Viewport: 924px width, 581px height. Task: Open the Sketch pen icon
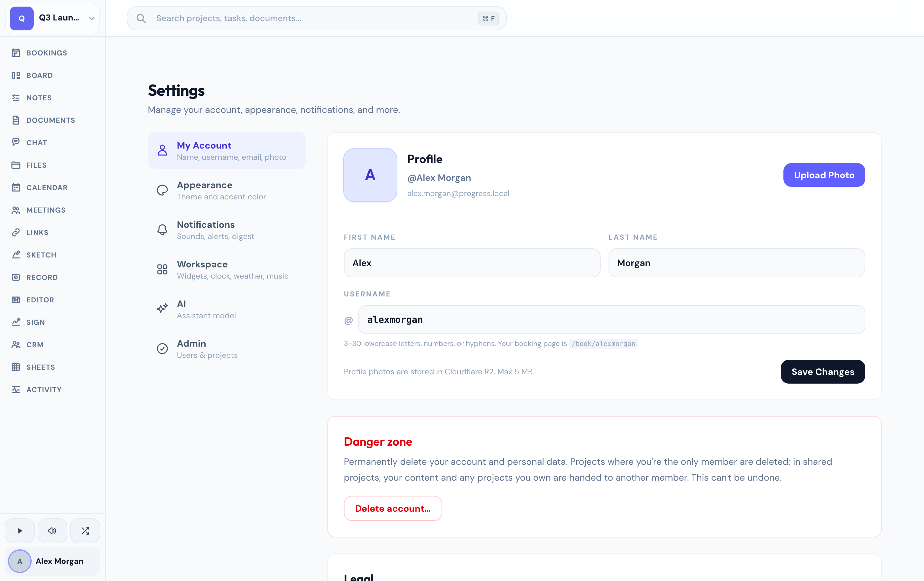(16, 255)
